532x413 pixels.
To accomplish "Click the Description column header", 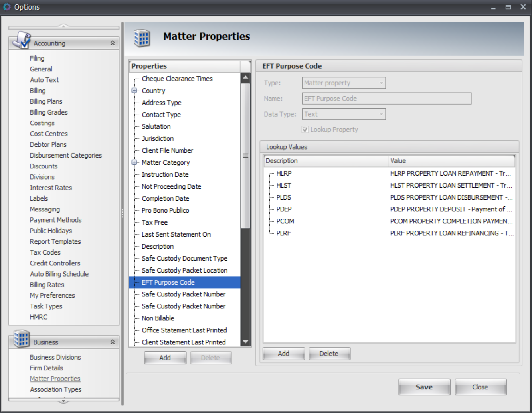I will (326, 161).
